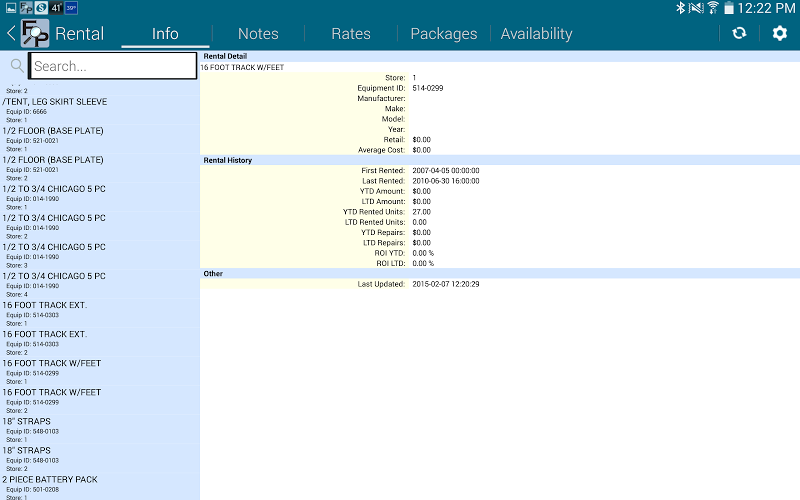The height and width of the screenshot is (500, 800).
Task: Select 2 PIECE BATTERY PACK item
Action: 99,487
